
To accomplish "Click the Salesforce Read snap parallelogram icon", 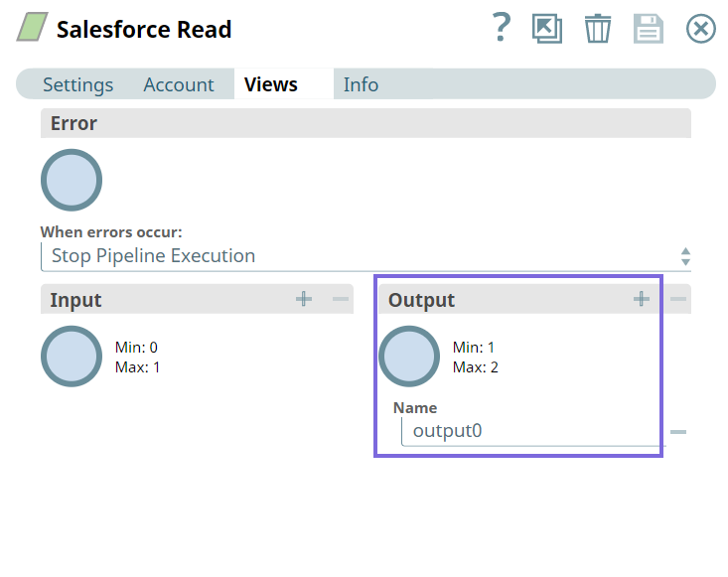I will pyautogui.click(x=32, y=27).
